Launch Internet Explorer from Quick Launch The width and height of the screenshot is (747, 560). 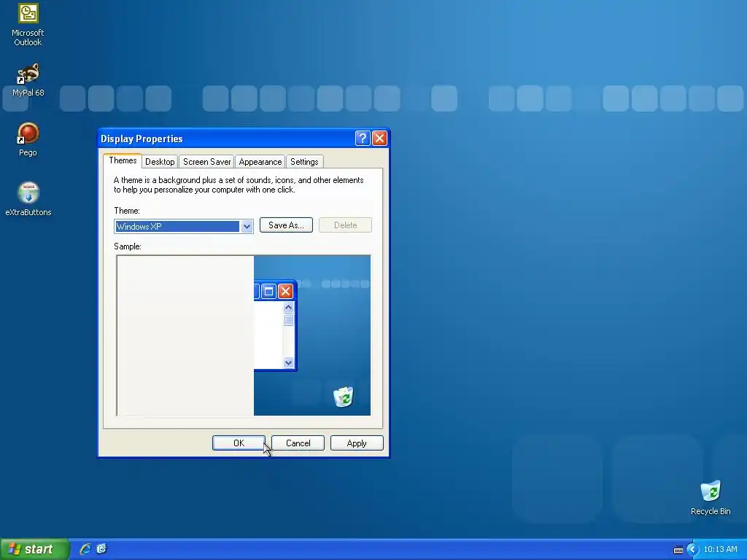(85, 549)
